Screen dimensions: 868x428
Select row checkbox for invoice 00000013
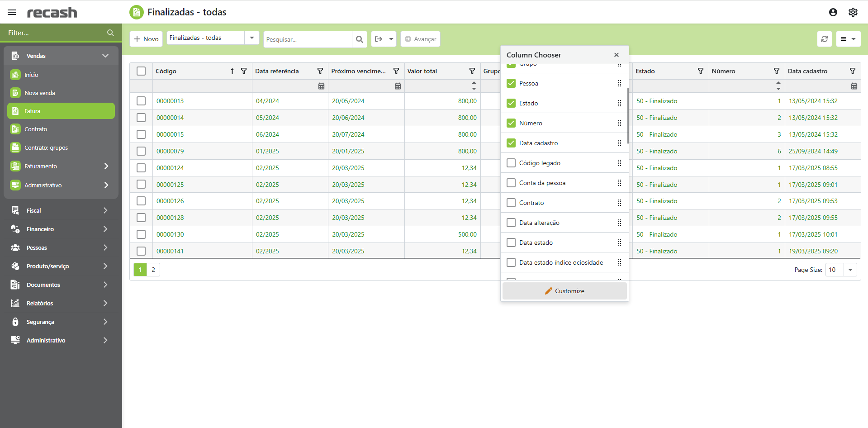tap(141, 101)
